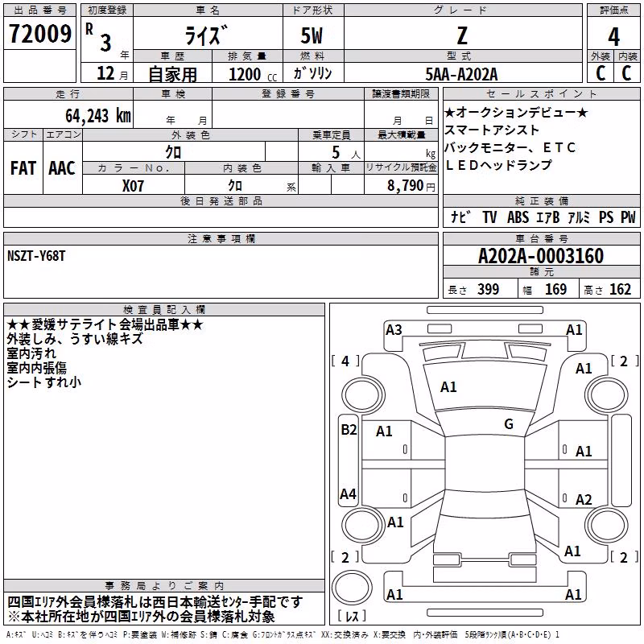Click TV in genuine equipment row
Image resolution: width=644 pixels, height=644 pixels.
(x=489, y=217)
